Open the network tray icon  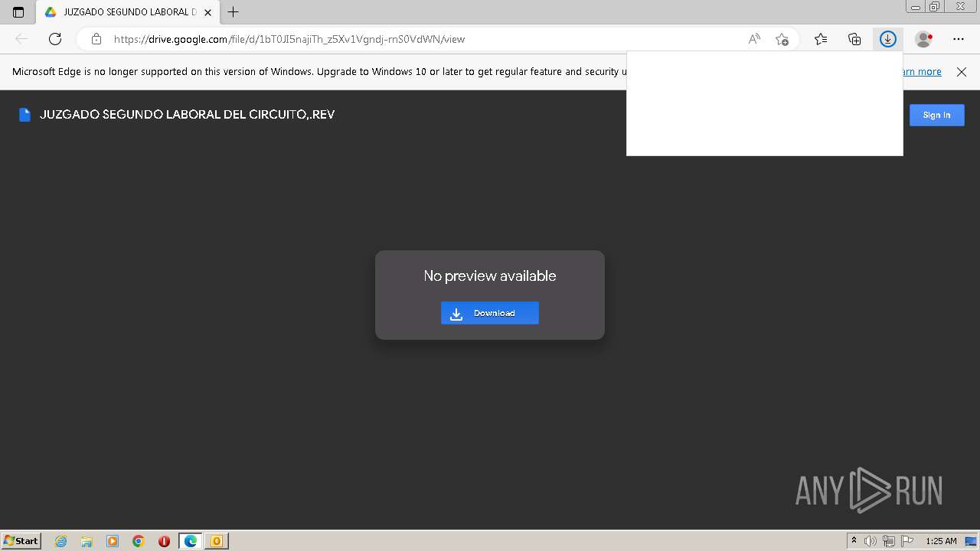(x=889, y=541)
